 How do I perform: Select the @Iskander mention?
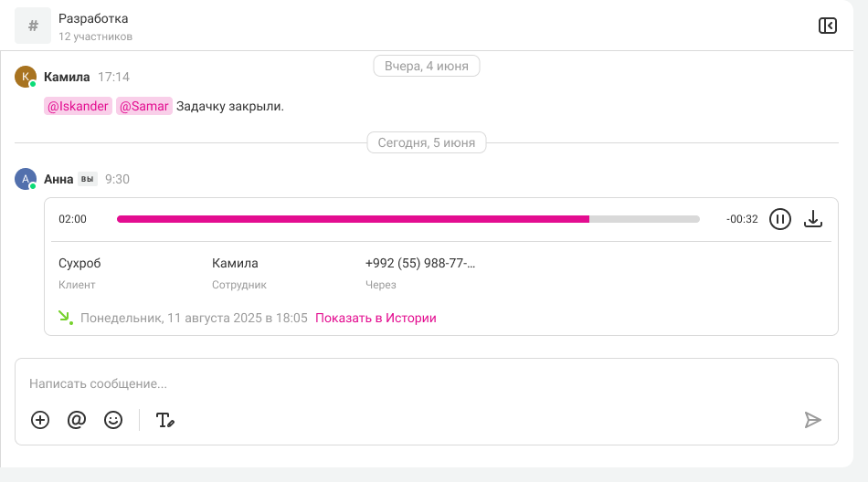78,106
